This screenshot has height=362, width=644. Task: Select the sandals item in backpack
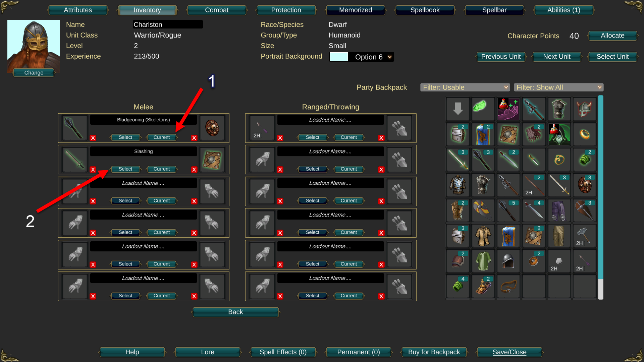(483, 287)
